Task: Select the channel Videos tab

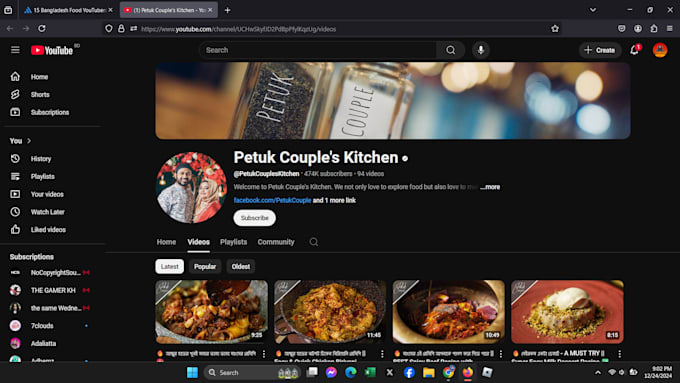Action: click(x=199, y=242)
